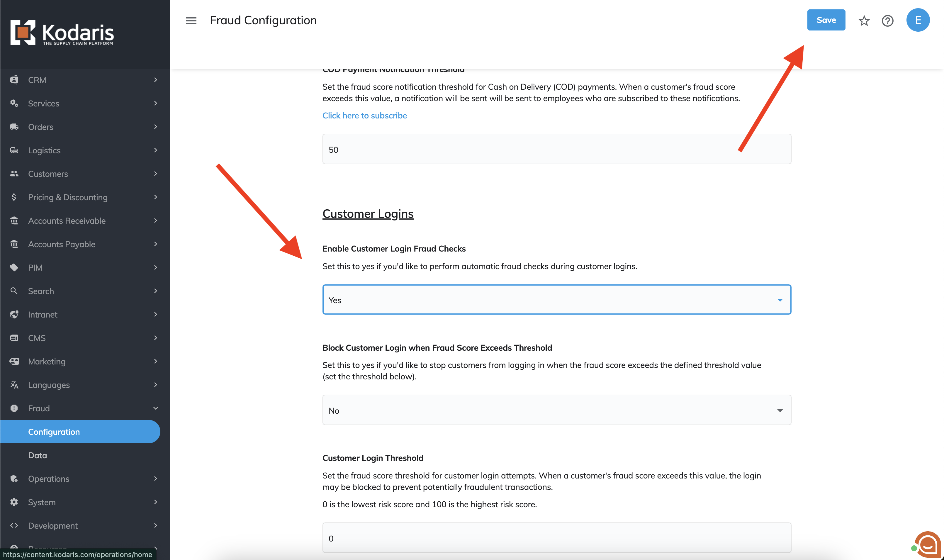
Task: Click the Kodaris logo
Action: tap(62, 33)
